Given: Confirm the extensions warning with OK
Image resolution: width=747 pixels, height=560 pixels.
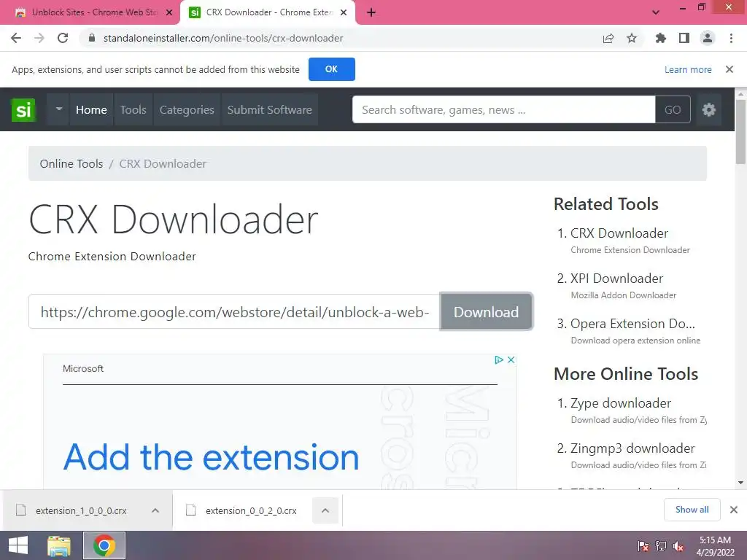Looking at the screenshot, I should tap(332, 69).
